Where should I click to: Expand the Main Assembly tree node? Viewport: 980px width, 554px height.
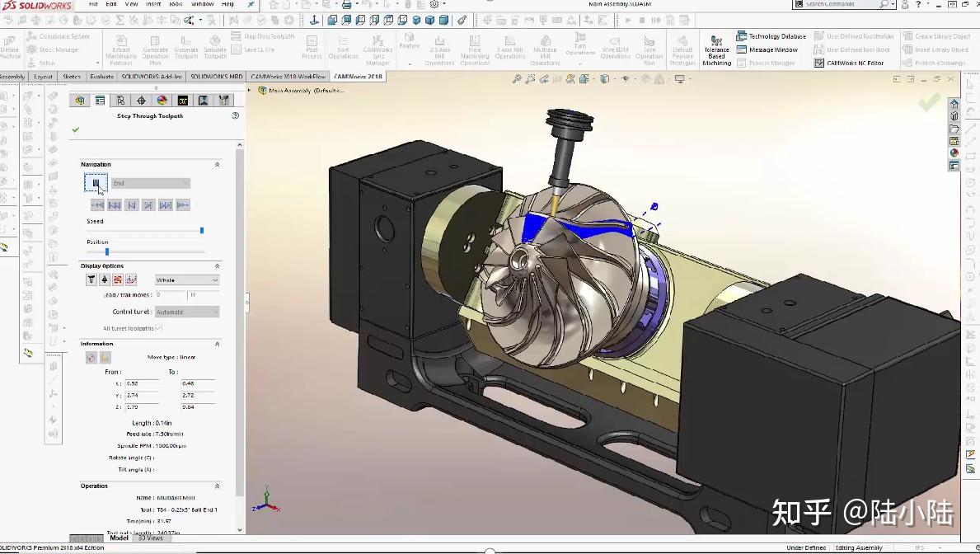click(250, 90)
